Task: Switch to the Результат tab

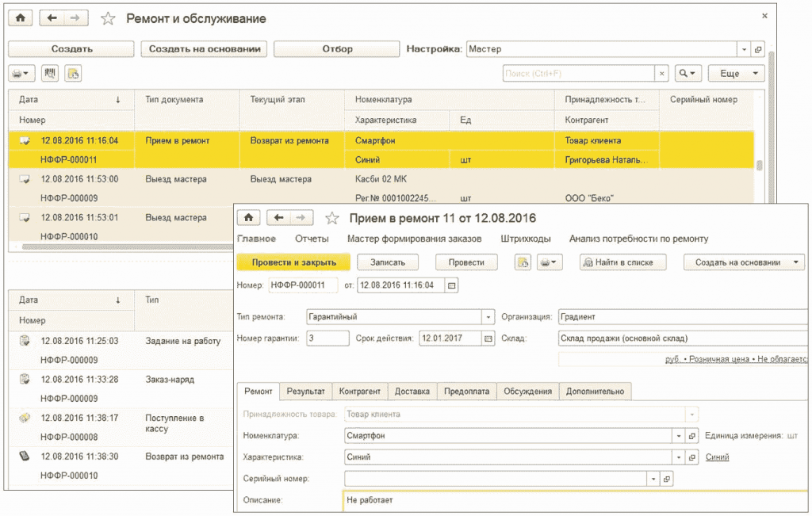Action: point(305,392)
